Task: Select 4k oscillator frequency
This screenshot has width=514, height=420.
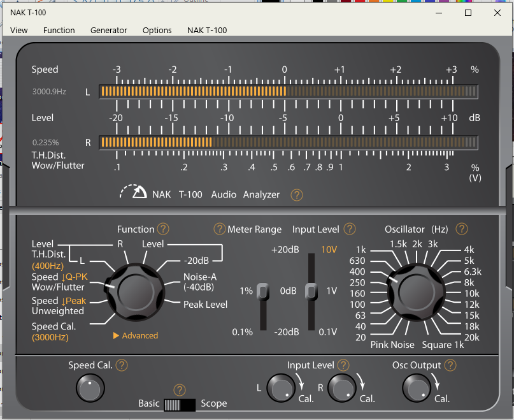Action: [469, 250]
